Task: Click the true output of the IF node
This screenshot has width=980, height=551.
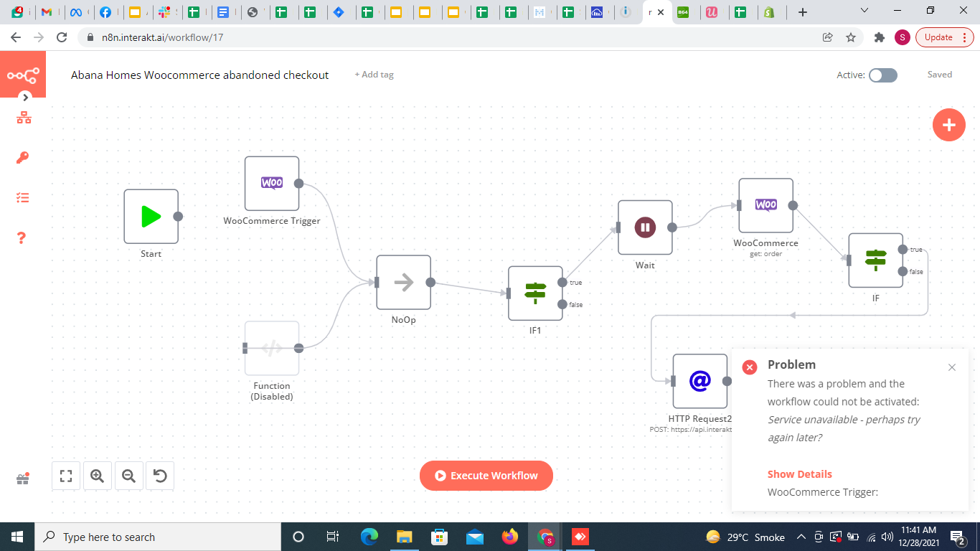Action: tap(903, 250)
